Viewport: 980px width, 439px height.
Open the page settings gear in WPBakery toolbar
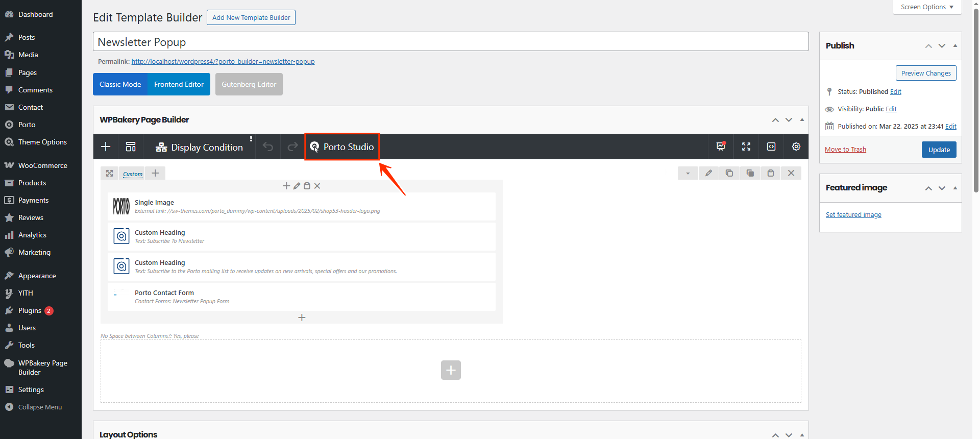[x=796, y=147]
